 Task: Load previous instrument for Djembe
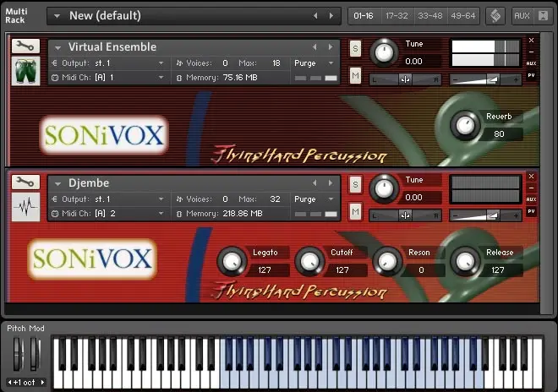coord(315,182)
